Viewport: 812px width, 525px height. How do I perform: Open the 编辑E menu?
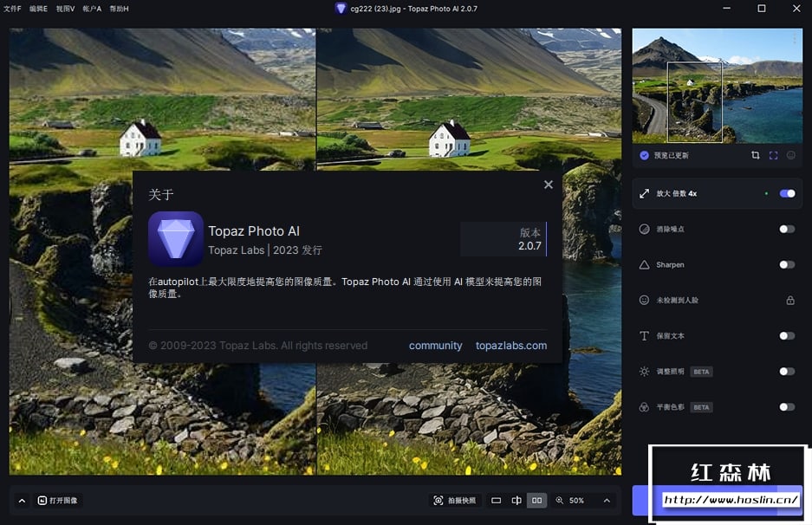click(38, 9)
